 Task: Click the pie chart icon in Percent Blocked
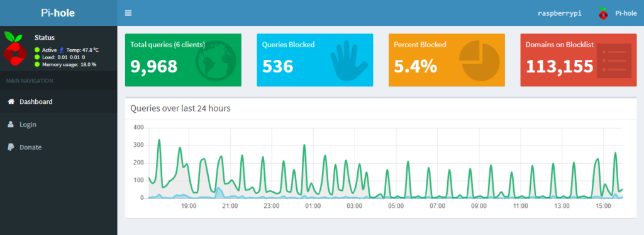coord(479,60)
